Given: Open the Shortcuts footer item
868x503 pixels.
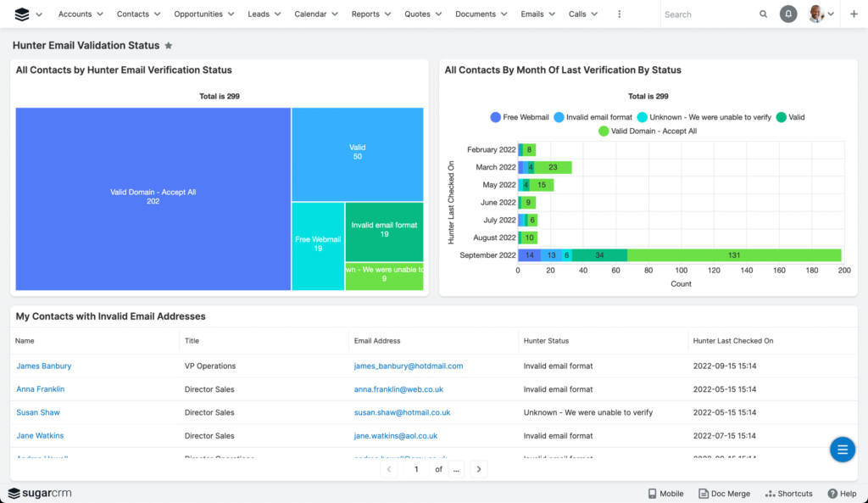Looking at the screenshot, I should (788, 494).
